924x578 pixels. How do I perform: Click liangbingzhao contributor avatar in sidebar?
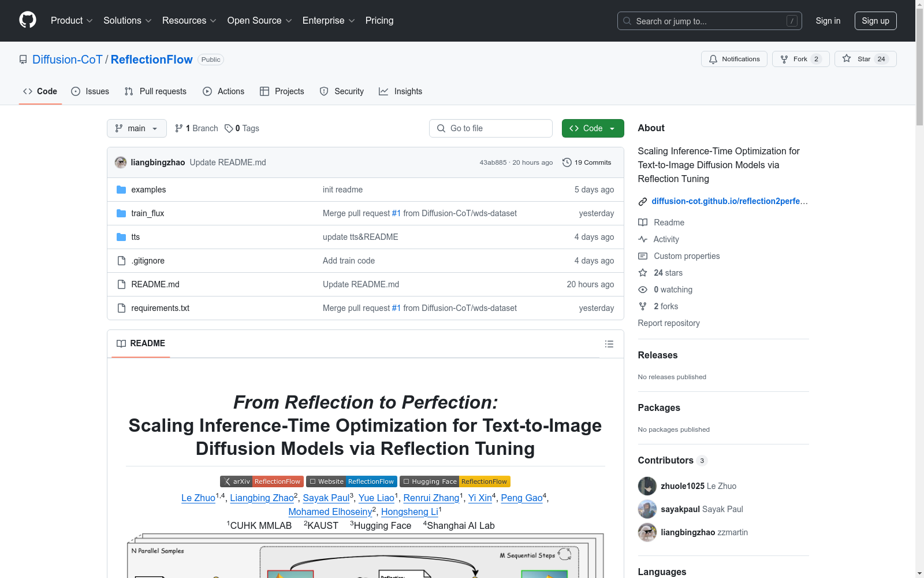pos(647,532)
